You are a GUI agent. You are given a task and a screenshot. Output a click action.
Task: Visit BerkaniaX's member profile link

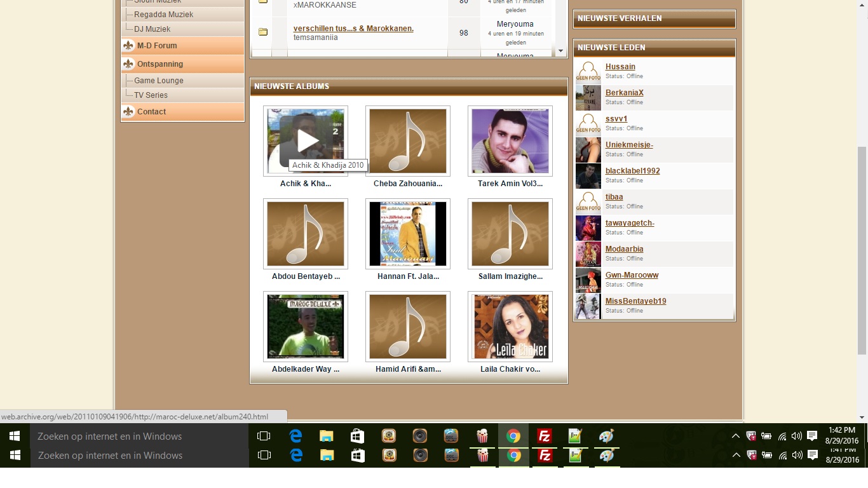click(624, 93)
